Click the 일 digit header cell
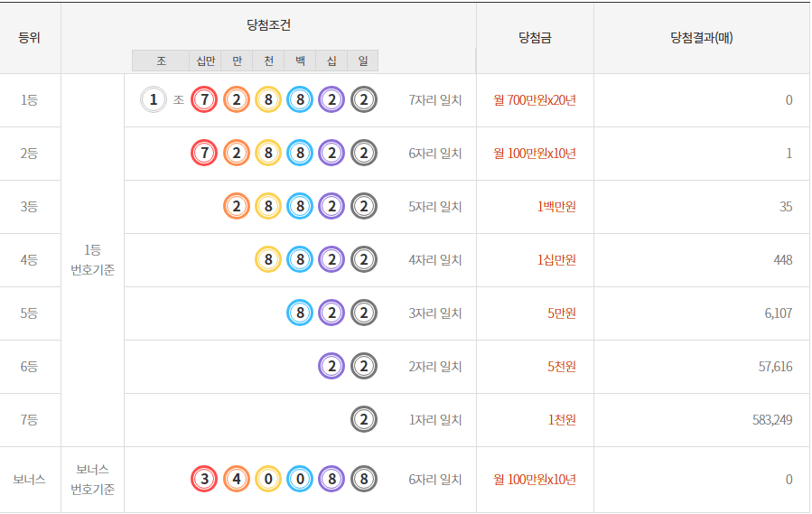The height and width of the screenshot is (514, 812). point(363,61)
